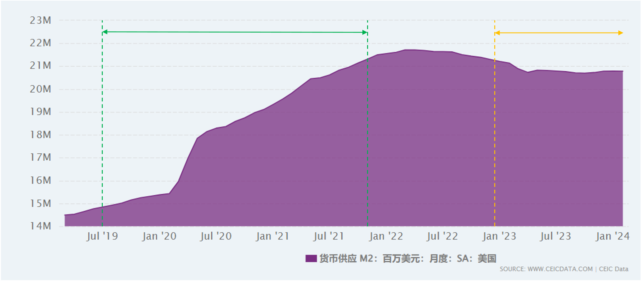Select the Jan '22 axis label
Viewport: 644px width, 283px height.
386,236
